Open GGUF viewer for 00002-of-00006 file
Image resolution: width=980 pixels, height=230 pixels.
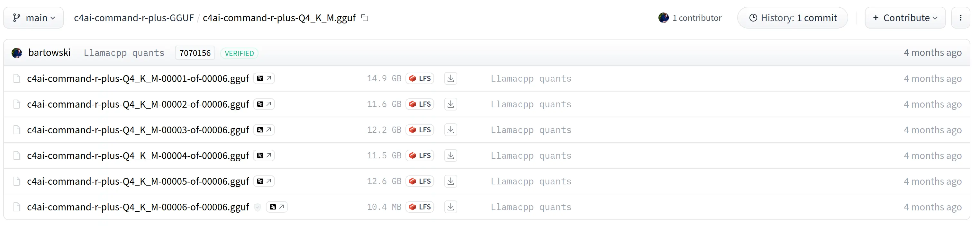tap(264, 104)
